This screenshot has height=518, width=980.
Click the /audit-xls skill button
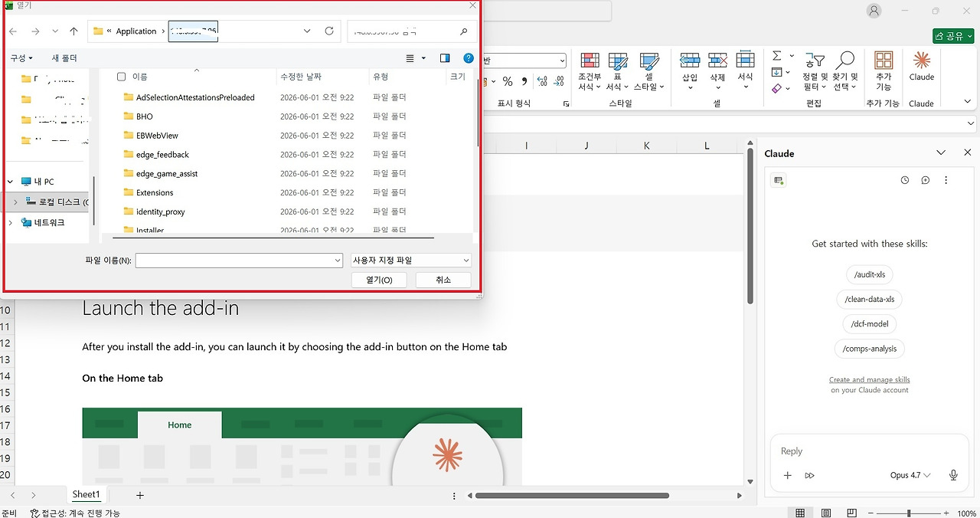pyautogui.click(x=870, y=274)
